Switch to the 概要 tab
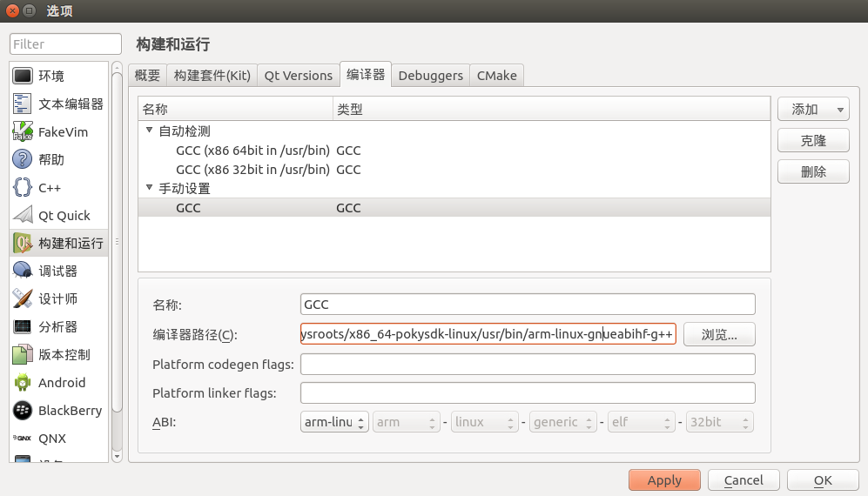 point(147,76)
